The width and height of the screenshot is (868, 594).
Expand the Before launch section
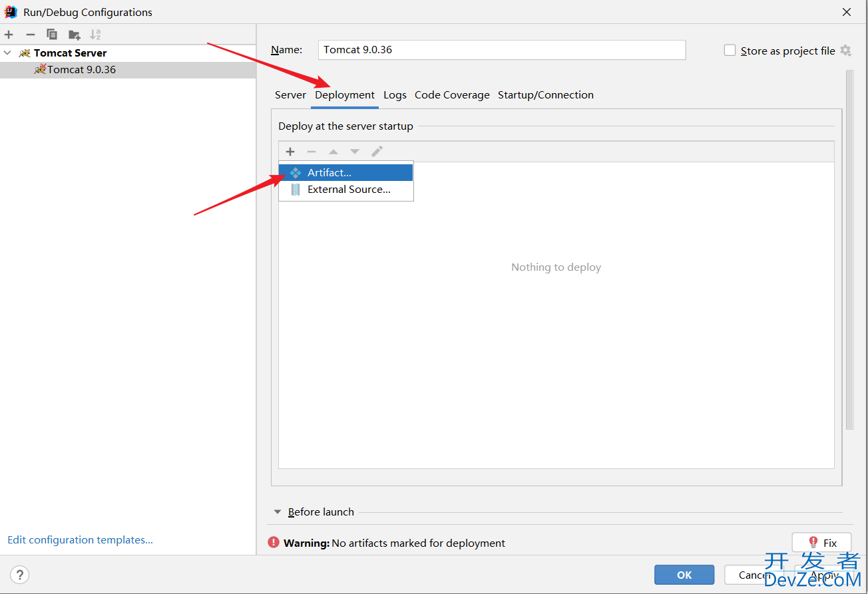(x=278, y=512)
